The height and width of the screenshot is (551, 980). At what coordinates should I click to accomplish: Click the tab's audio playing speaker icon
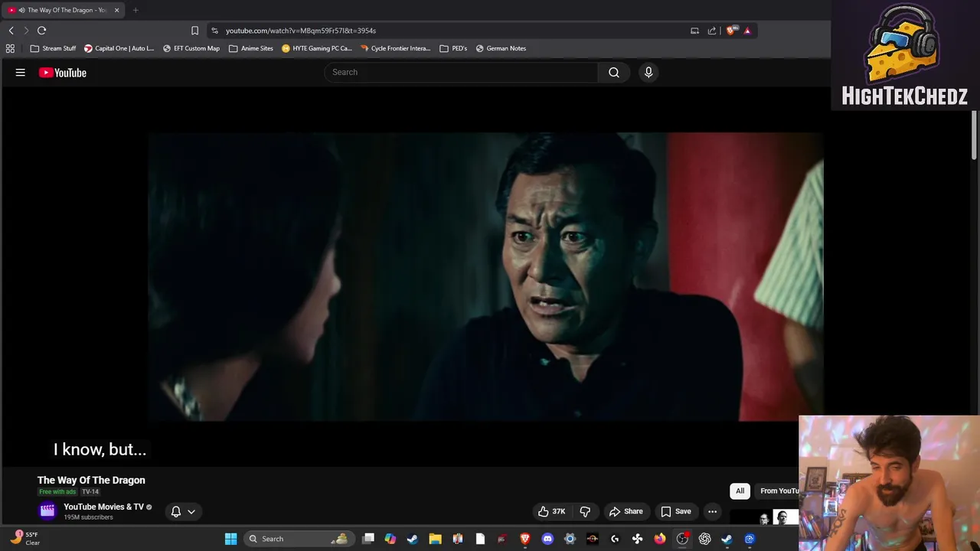pos(21,10)
